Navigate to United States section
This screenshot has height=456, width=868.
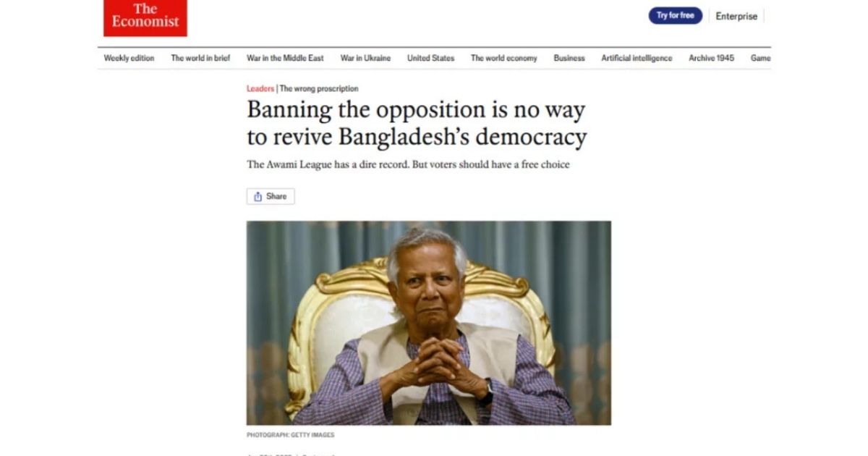430,58
